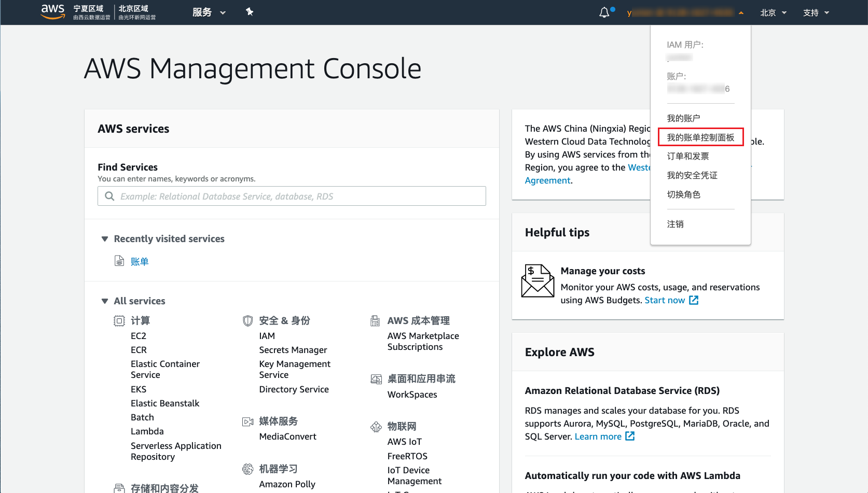This screenshot has width=868, height=493.
Task: Select 我的账单控制面板 in account menu
Action: coord(700,137)
